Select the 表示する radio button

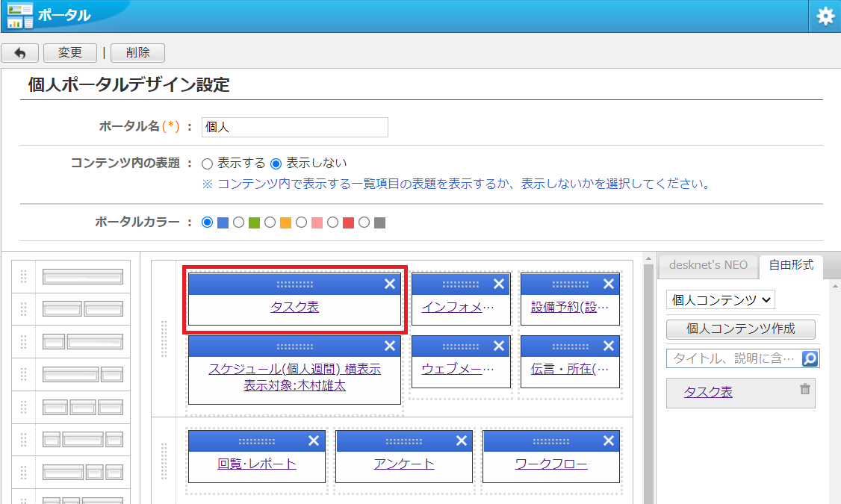208,164
